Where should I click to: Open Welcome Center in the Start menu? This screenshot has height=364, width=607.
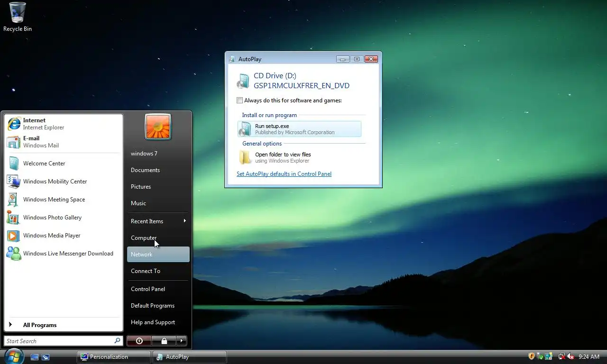click(x=64, y=164)
